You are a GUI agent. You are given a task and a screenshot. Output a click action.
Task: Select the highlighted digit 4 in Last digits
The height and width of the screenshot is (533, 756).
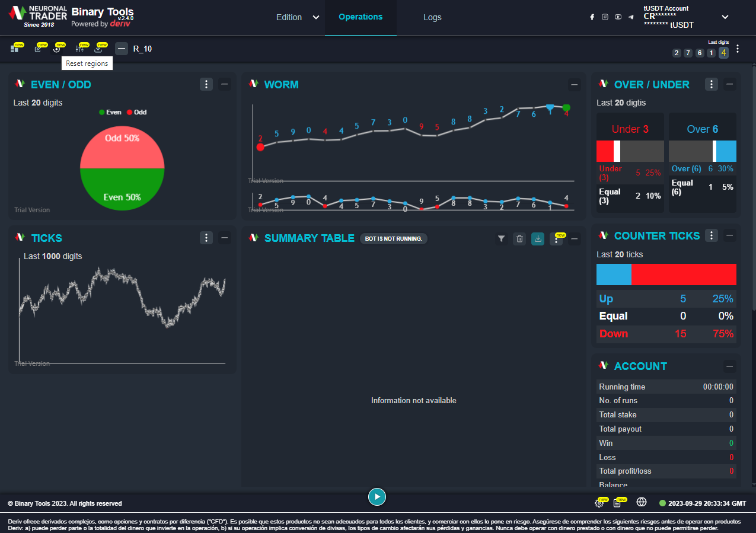[x=723, y=53]
